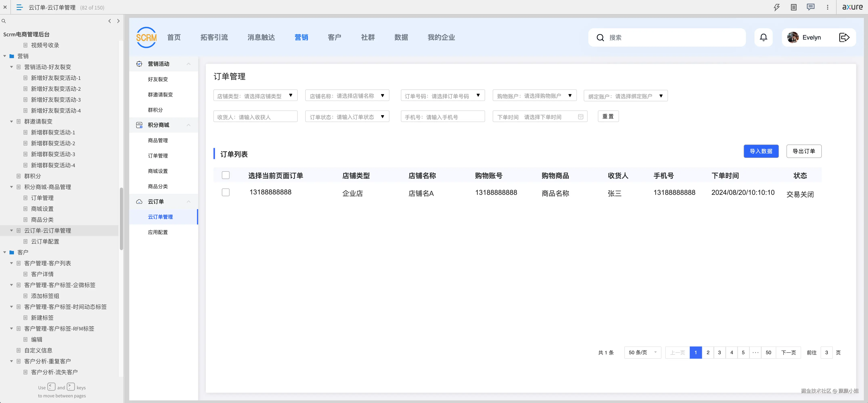
Task: Collapse the 营销活动 section chevron
Action: [188, 64]
